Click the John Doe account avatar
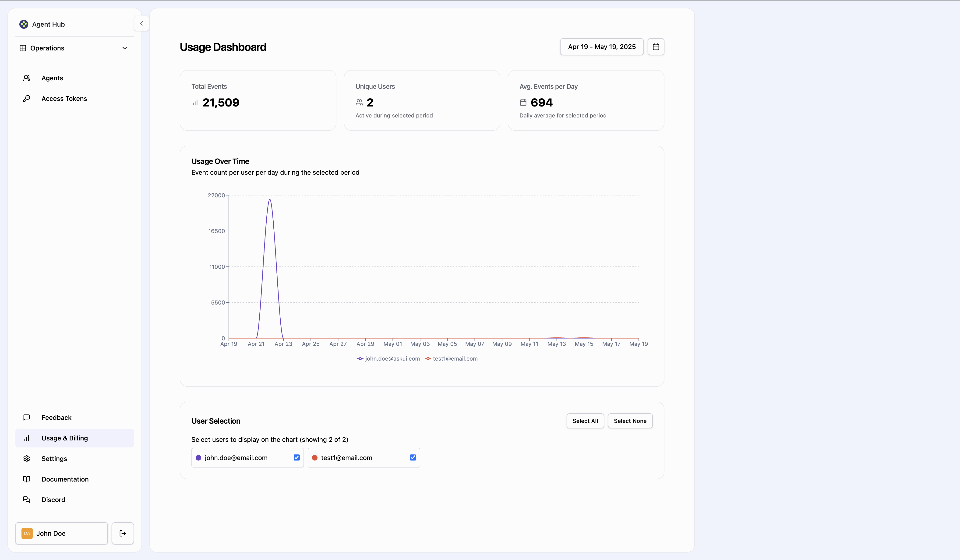Viewport: 960px width, 560px height. coord(27,533)
